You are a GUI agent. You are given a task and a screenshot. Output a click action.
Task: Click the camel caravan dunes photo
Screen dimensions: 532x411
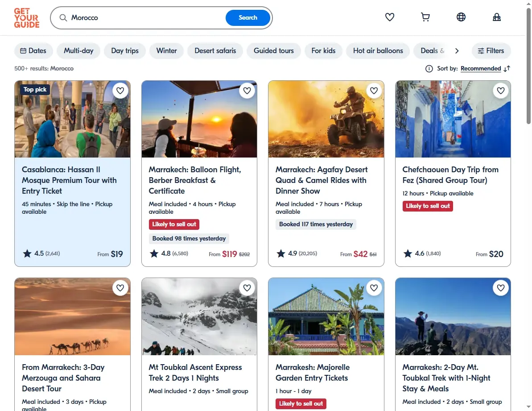72,317
